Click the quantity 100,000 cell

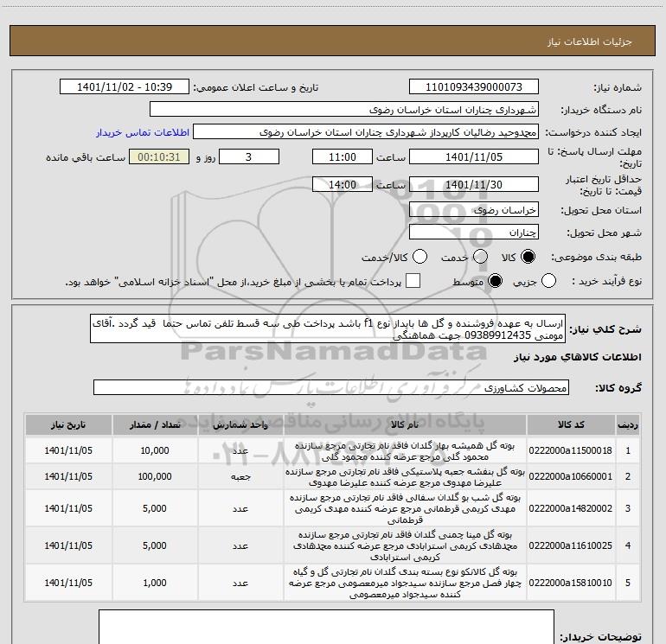coord(155,477)
